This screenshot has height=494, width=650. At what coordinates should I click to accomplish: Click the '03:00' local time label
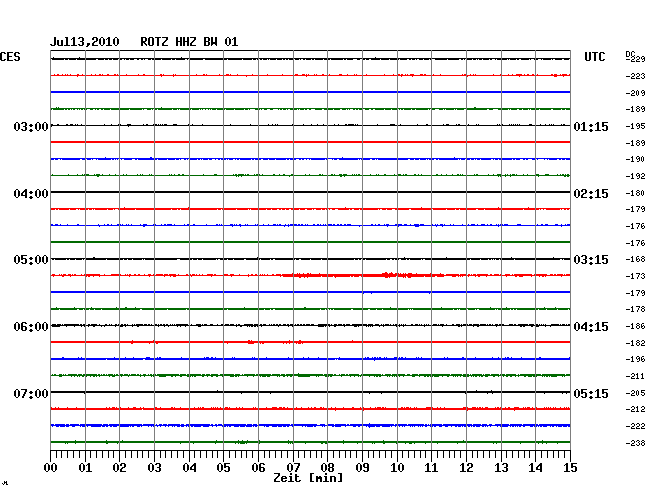31,126
